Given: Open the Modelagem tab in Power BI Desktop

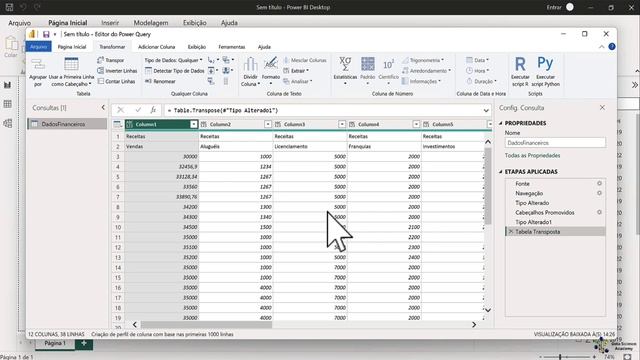Looking at the screenshot, I should (151, 23).
